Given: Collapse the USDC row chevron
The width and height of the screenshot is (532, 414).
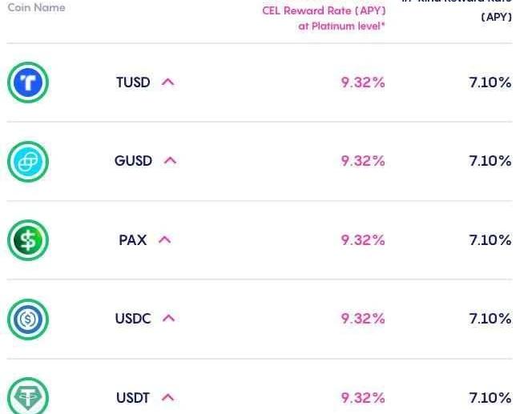Looking at the screenshot, I should 168,318.
